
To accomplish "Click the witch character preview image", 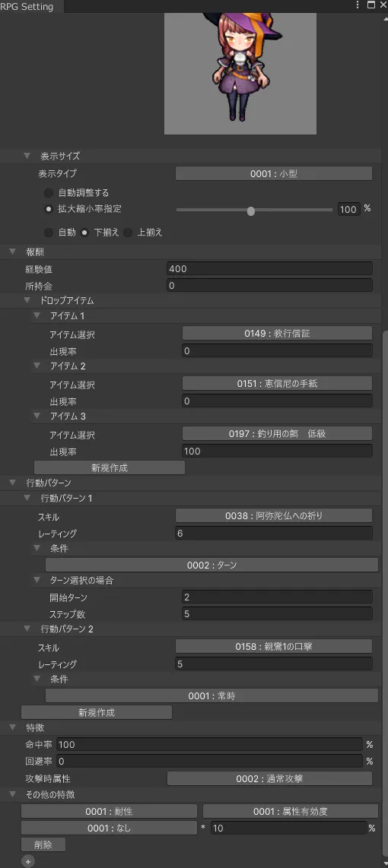I will tap(240, 73).
